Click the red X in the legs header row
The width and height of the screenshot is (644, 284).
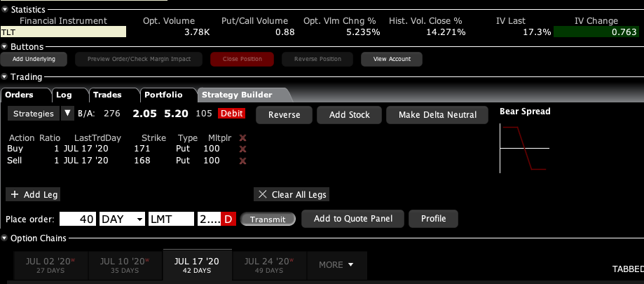pos(243,138)
